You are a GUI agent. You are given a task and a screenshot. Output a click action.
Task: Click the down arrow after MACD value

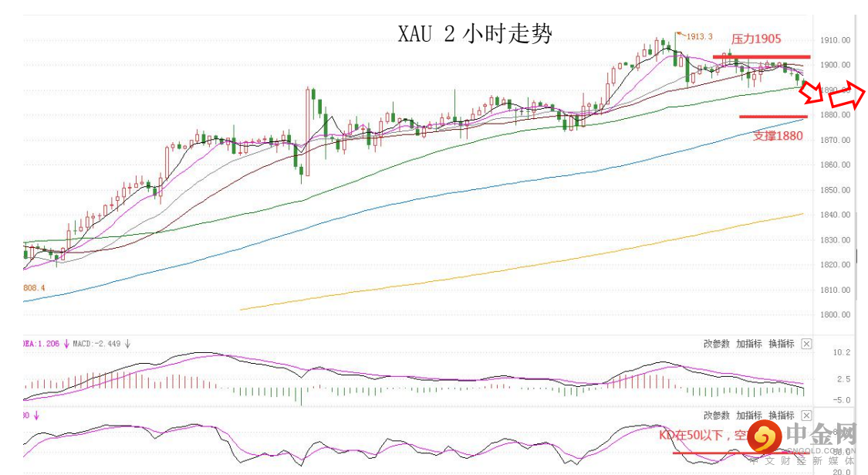127,344
